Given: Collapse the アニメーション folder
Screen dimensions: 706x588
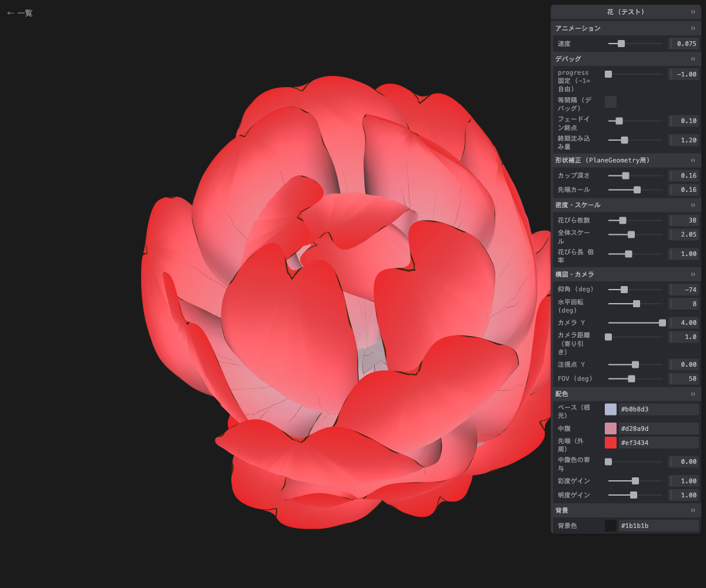Looking at the screenshot, I should [626, 28].
